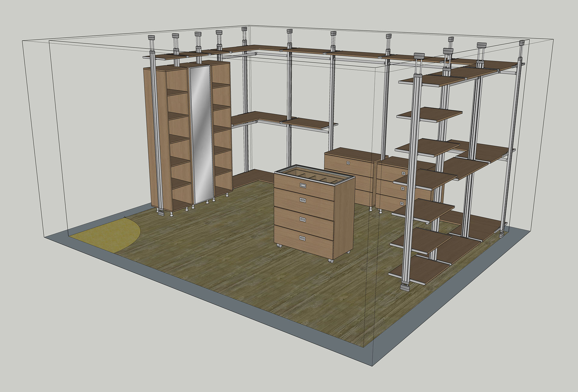Select the handle on the back wall dresser
The image size is (578, 392).
point(349,163)
